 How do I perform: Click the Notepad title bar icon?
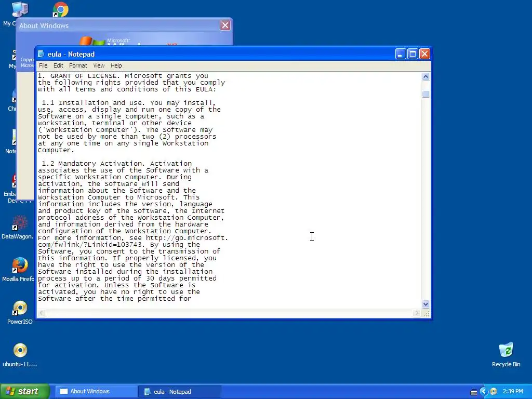[42, 54]
